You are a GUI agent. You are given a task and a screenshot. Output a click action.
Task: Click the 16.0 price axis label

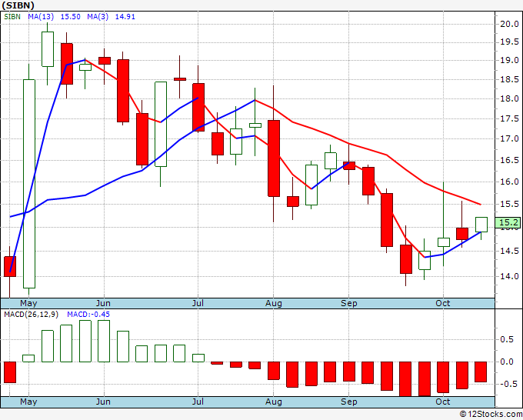(509, 182)
